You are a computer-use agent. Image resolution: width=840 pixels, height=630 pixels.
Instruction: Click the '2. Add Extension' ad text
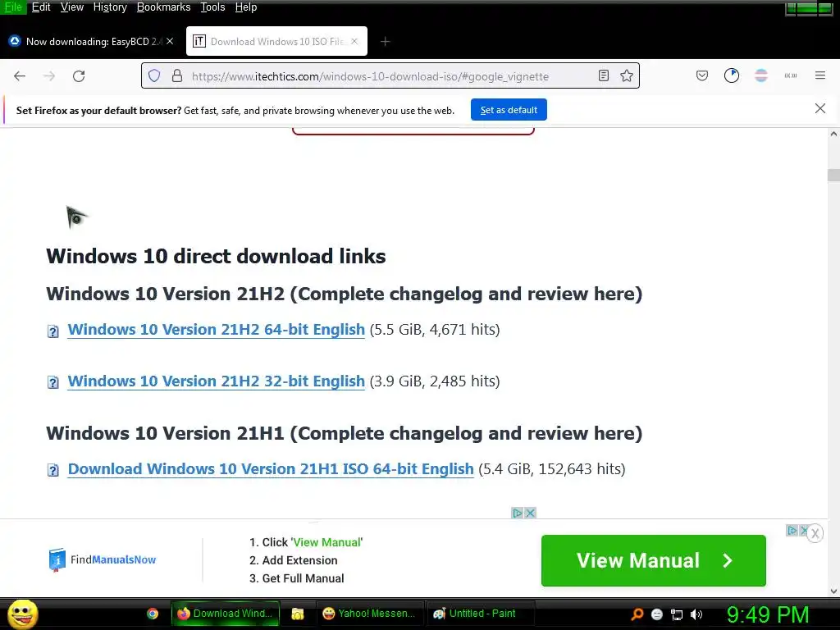point(294,560)
